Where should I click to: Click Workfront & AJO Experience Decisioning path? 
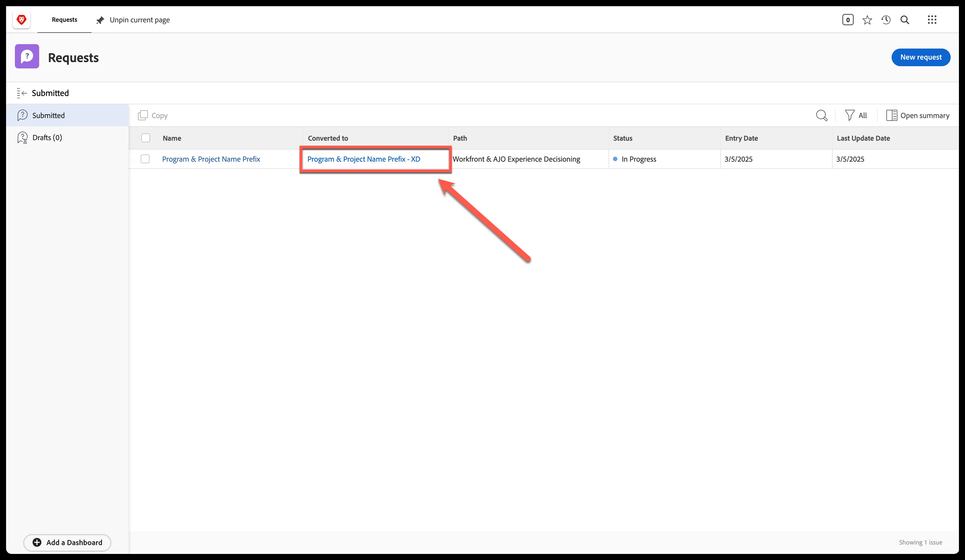[516, 159]
